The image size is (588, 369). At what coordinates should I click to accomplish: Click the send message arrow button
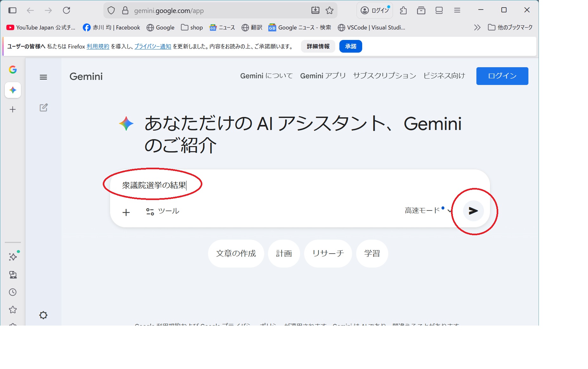coord(473,211)
